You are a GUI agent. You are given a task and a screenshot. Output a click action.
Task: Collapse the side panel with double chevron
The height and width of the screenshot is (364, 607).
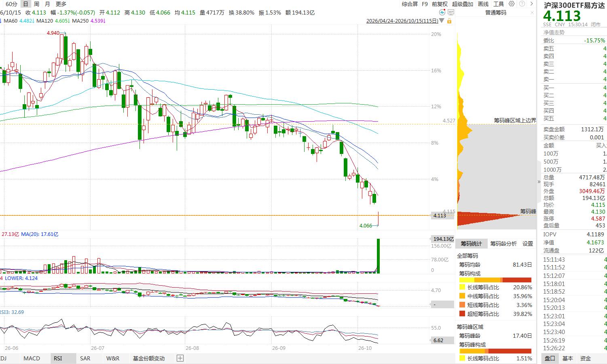pos(539,182)
